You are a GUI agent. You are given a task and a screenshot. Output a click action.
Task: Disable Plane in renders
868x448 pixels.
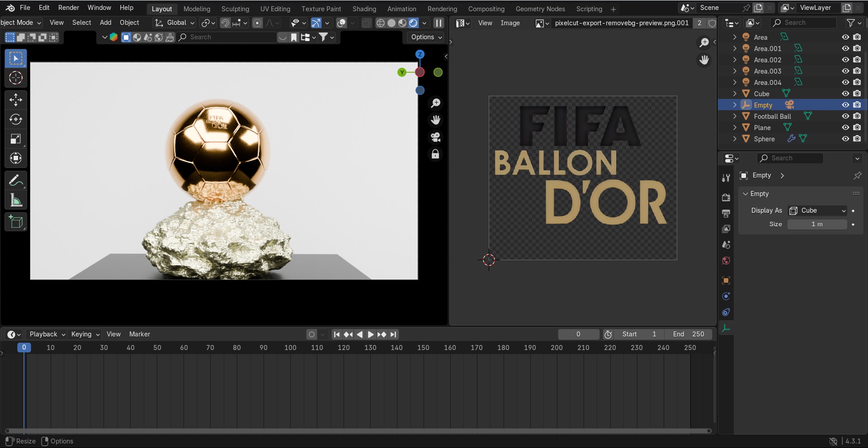(x=857, y=127)
